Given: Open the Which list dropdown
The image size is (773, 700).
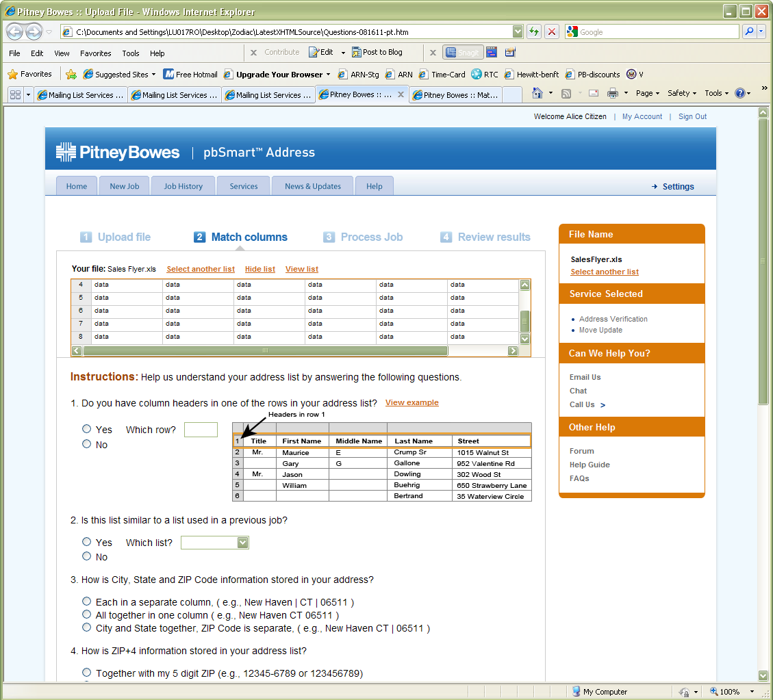Looking at the screenshot, I should pyautogui.click(x=242, y=543).
